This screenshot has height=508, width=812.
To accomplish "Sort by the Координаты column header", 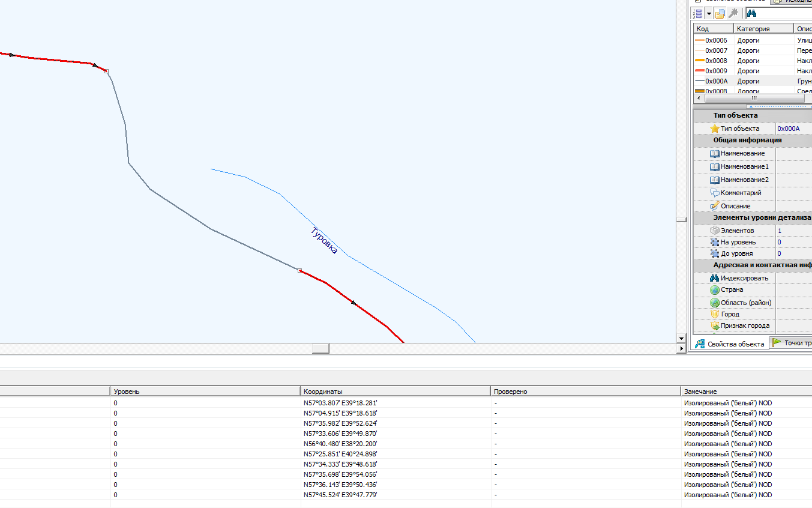I will pos(395,392).
